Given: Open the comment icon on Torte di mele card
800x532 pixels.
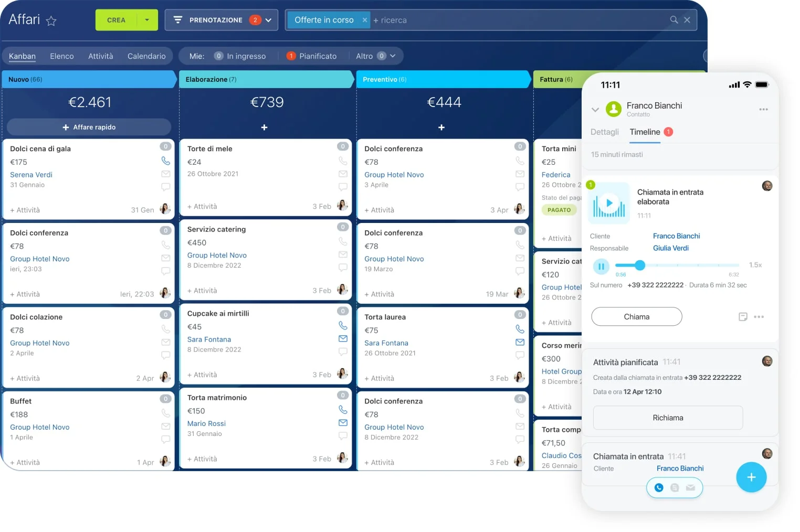Looking at the screenshot, I should (x=343, y=187).
